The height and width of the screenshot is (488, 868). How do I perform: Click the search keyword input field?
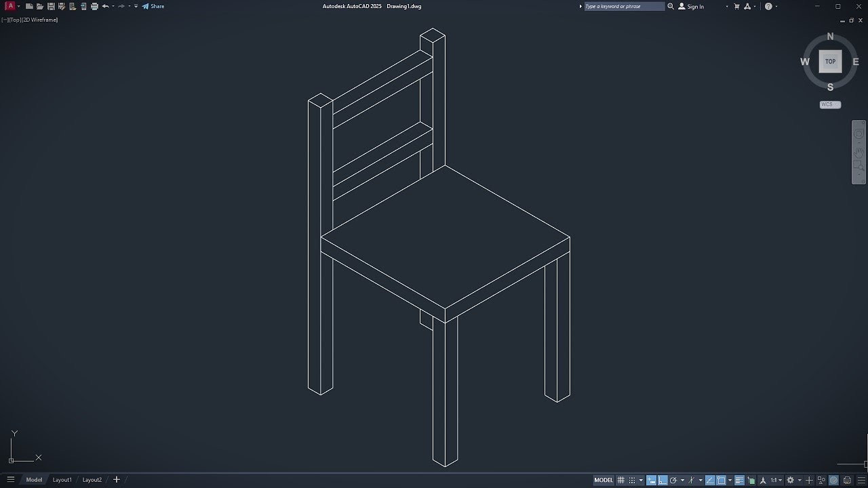[625, 6]
